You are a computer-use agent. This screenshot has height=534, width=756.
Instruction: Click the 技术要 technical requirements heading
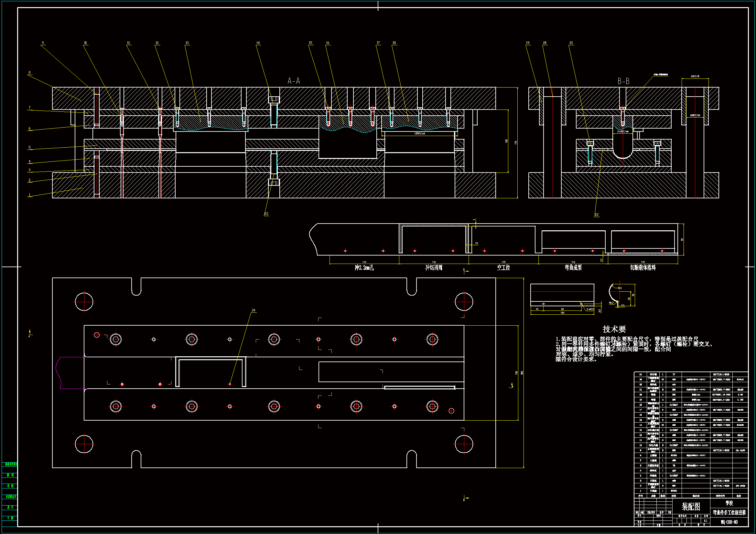pyautogui.click(x=614, y=330)
